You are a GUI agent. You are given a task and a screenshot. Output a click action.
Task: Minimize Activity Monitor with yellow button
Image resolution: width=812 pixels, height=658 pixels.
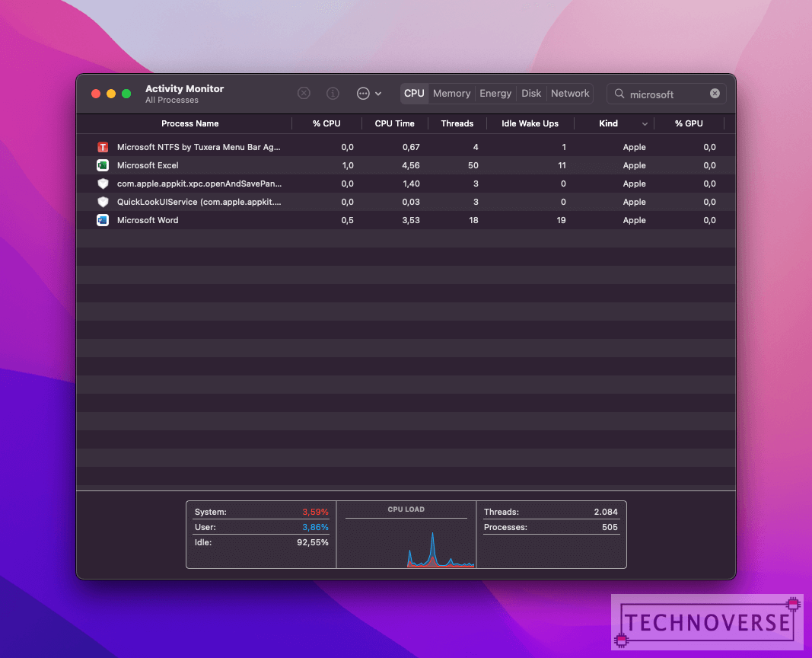pos(111,94)
